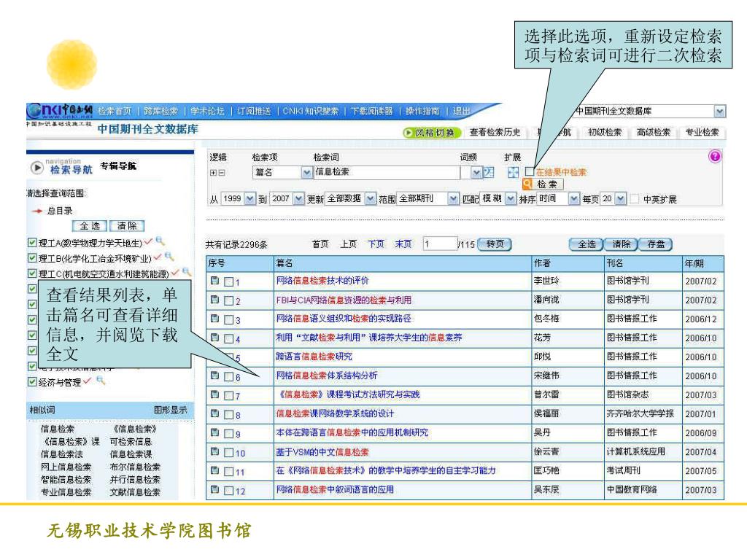Click the save disk icon in row 9
Viewport: 747px width, 560px height.
[x=215, y=432]
